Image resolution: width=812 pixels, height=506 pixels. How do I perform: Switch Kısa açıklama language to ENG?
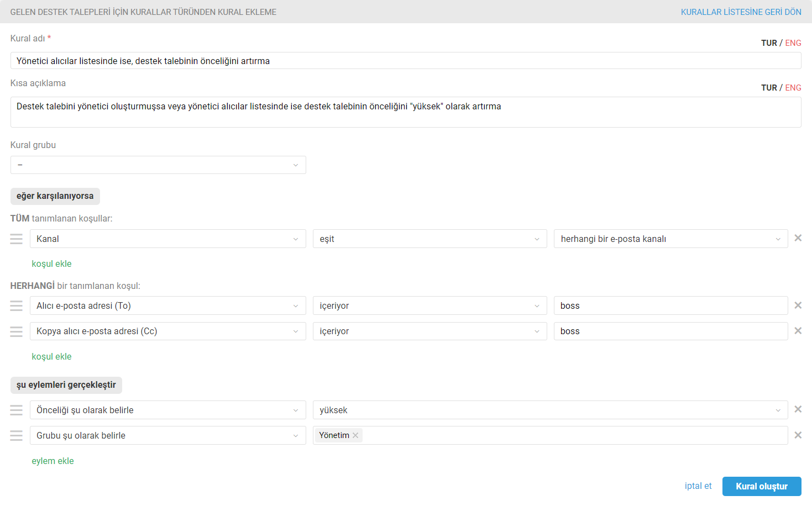(793, 88)
